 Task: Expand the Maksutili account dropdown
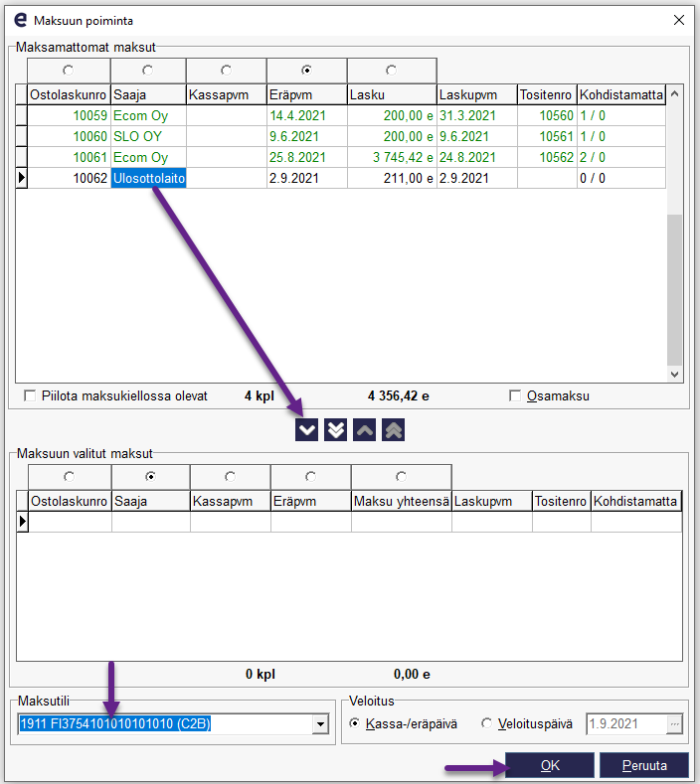tap(320, 724)
